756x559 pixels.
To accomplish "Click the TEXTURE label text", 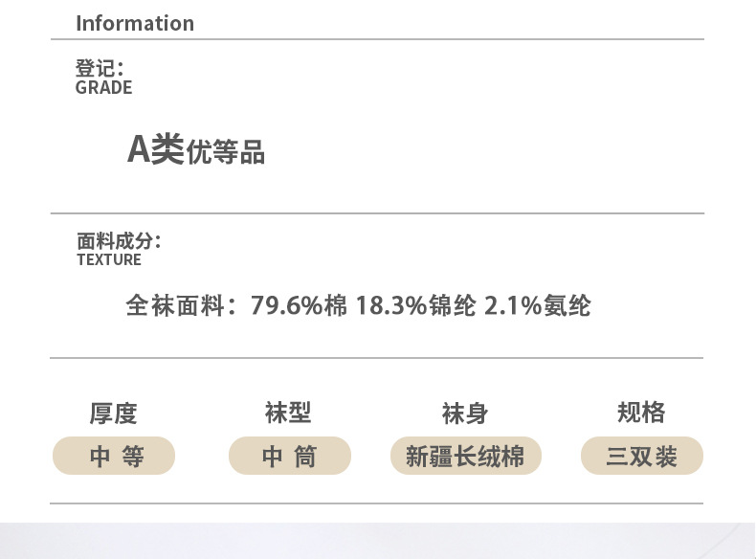I will click(108, 259).
